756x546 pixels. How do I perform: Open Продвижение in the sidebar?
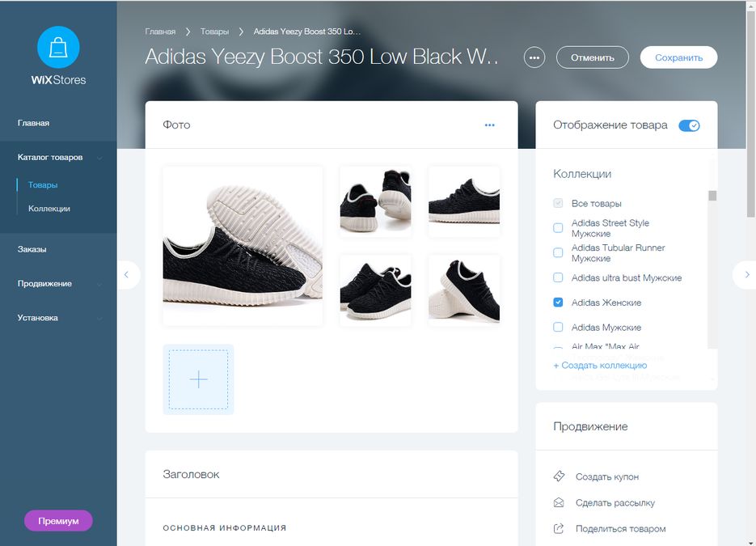tap(44, 284)
